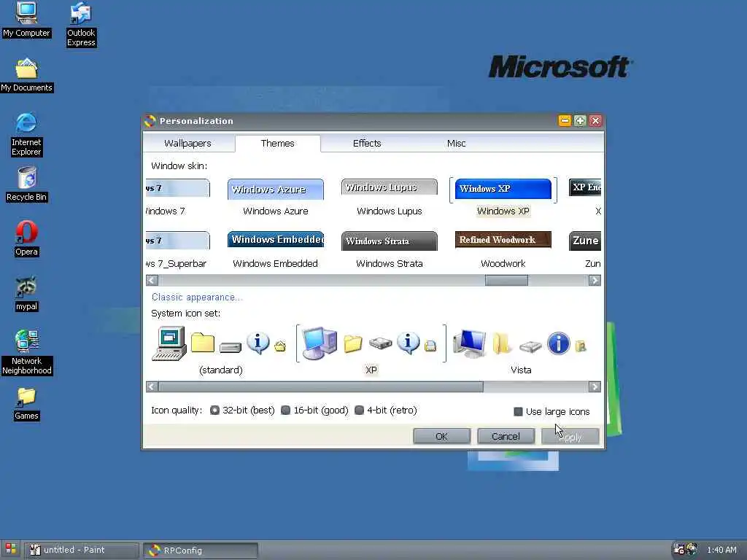
Task: Select the Vista monitor icon set
Action: coord(470,343)
